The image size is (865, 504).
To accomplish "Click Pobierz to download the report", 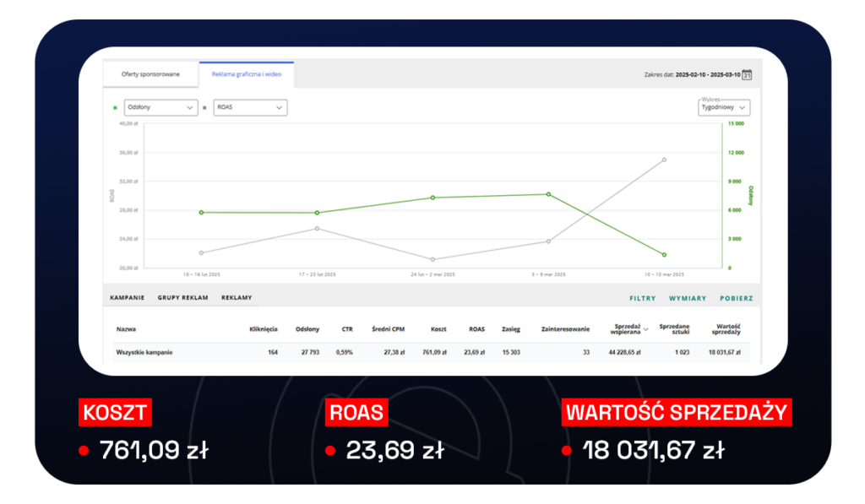I will tap(736, 298).
